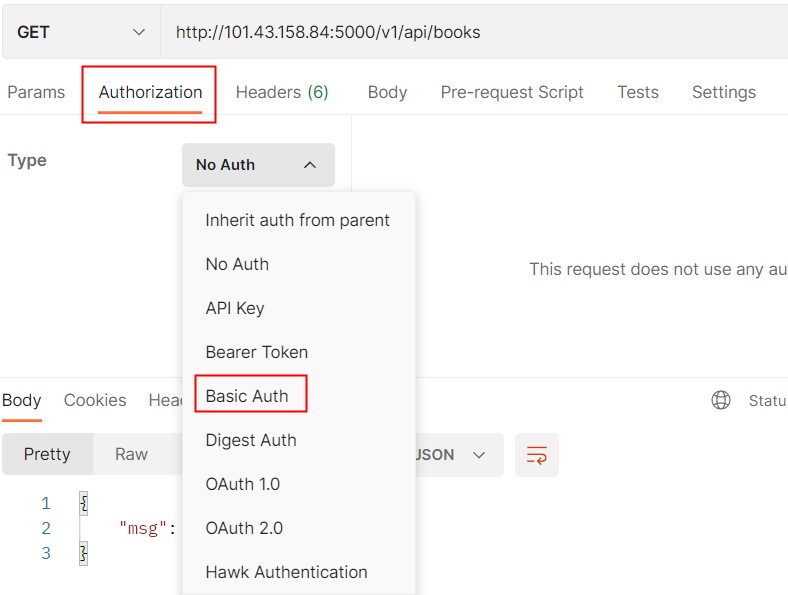Screen dimensions: 788x595
Task: Select OAuth 2.0 from the menu
Action: [x=244, y=528]
